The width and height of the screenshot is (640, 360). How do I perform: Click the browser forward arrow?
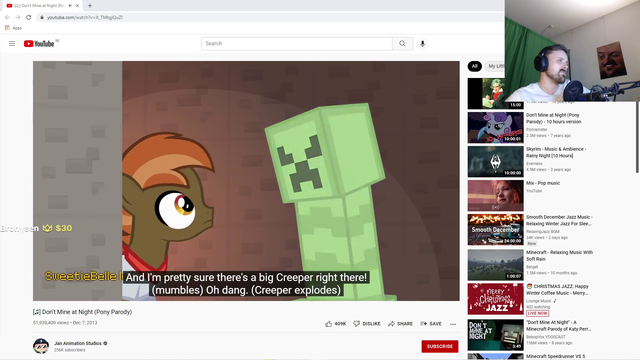18,17
